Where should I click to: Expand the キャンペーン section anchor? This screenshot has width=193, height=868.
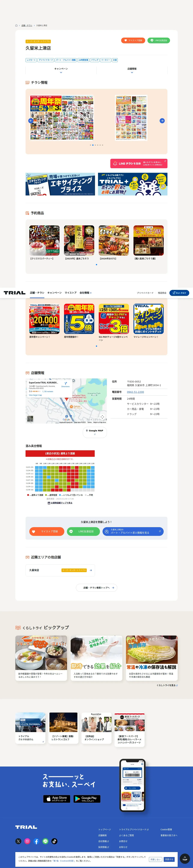(61, 70)
